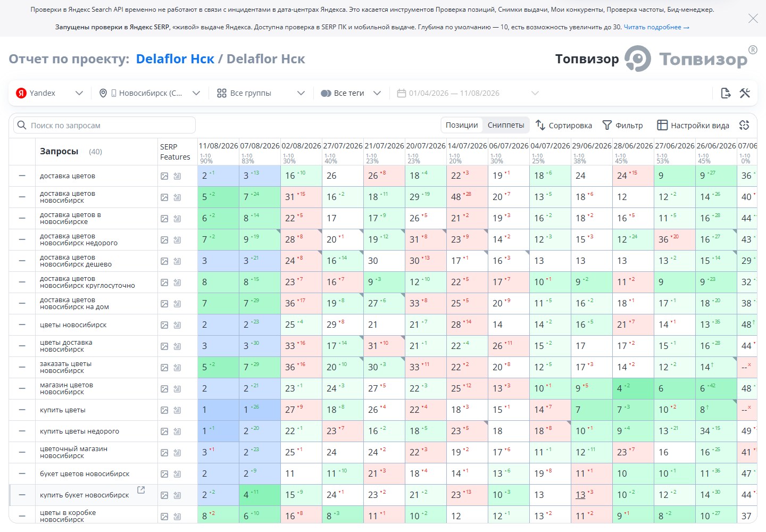Click the report export icon

click(726, 93)
